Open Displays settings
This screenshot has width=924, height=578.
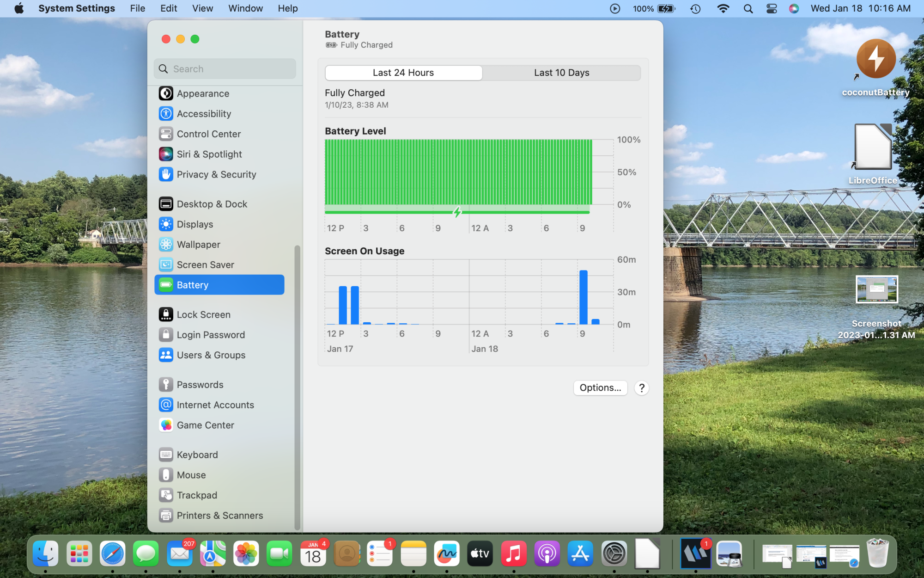coord(195,224)
